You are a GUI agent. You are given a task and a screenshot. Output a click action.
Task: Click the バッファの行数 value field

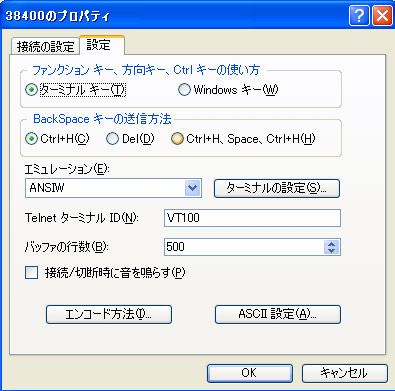(x=244, y=247)
